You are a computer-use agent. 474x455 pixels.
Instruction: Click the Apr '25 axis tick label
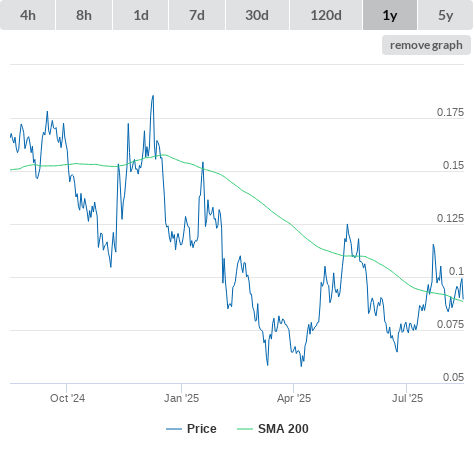294,398
